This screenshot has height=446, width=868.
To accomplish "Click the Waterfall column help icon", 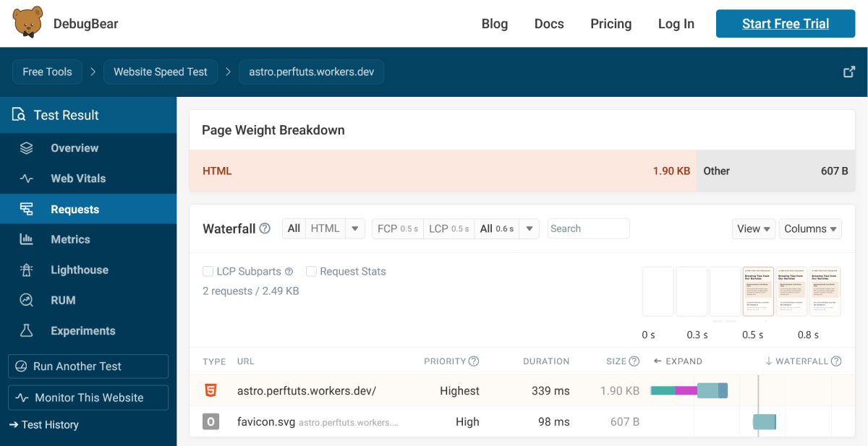I will click(x=836, y=361).
